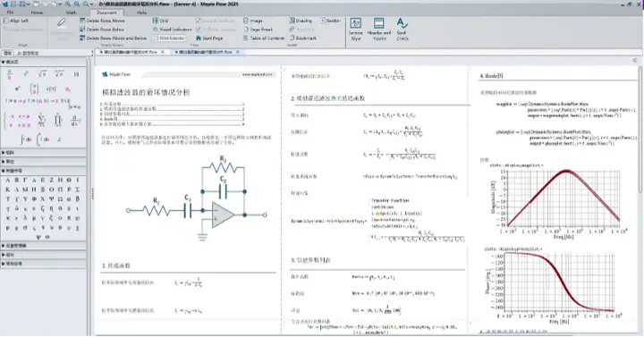Image resolution: width=644 pixels, height=337 pixels.
Task: Toggle the Print Extents checkbox
Action: point(168,38)
